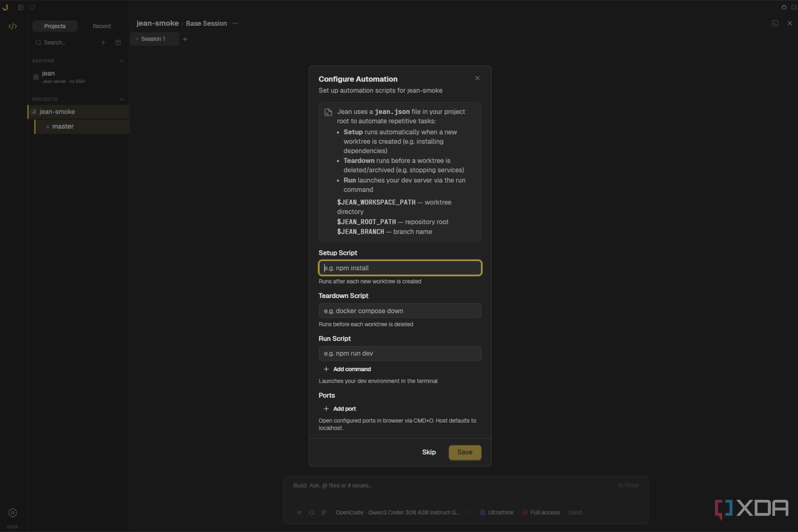This screenshot has width=798, height=532.
Task: Select the jean server entry
Action: [78, 77]
